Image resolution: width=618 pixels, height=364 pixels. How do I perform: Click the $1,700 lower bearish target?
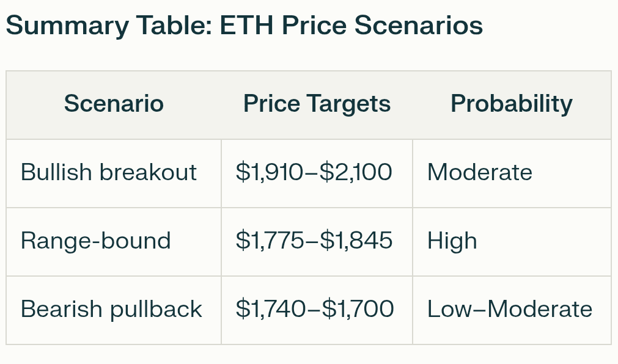click(358, 310)
